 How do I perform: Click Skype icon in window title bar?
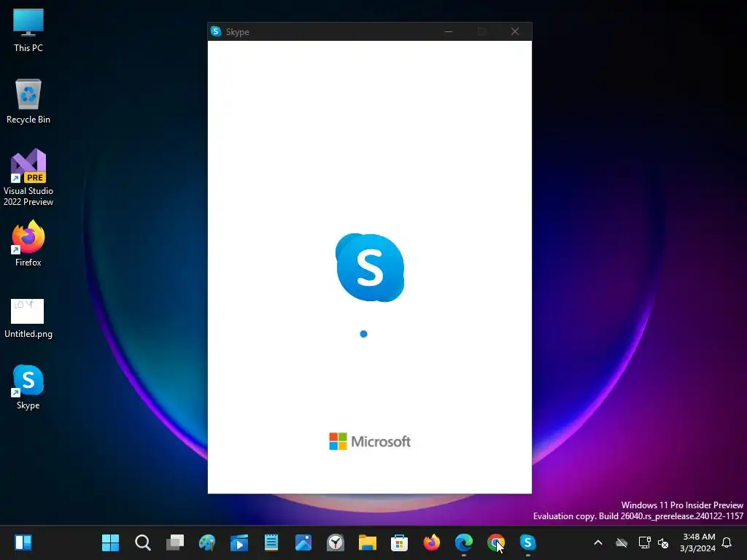point(216,31)
